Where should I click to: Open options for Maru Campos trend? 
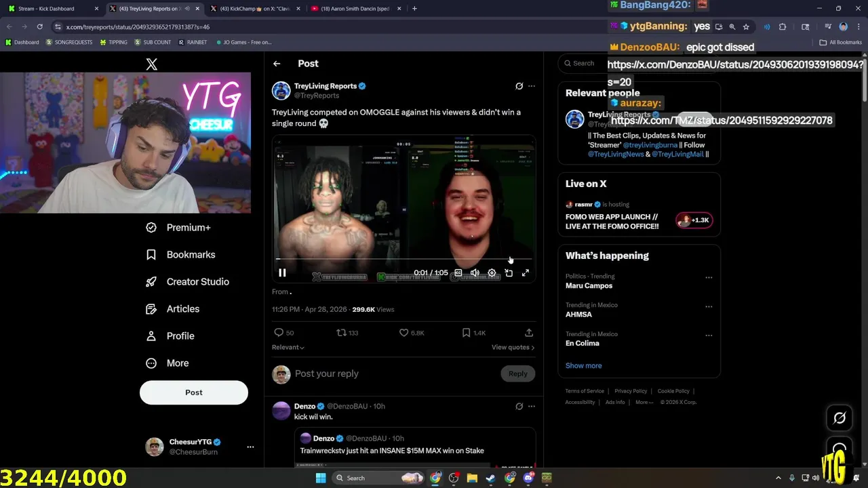(709, 278)
